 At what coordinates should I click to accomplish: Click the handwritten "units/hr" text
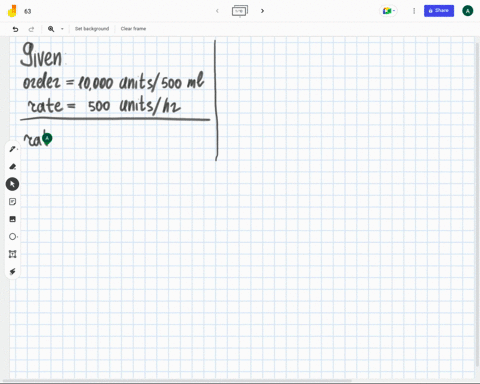pos(150,105)
